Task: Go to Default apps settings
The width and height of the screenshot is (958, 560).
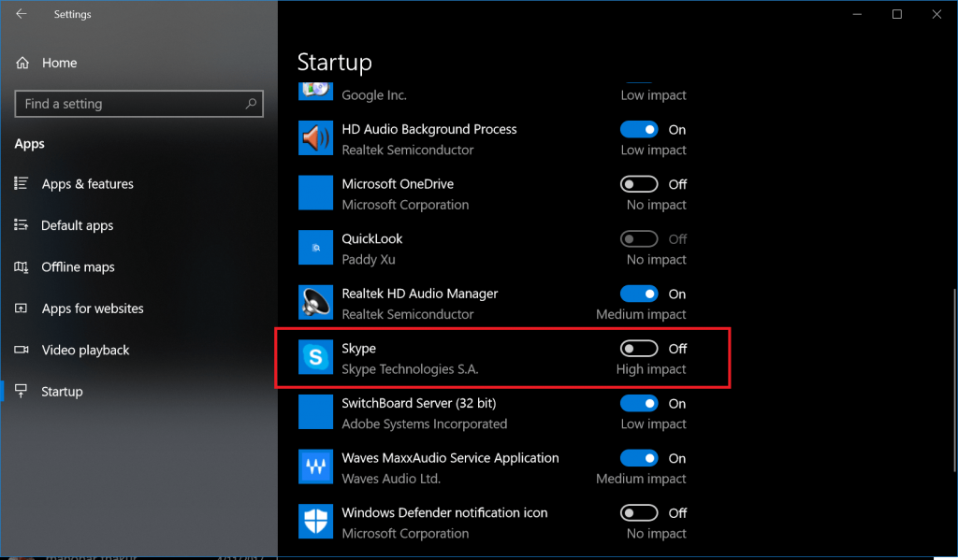Action: pos(139,225)
